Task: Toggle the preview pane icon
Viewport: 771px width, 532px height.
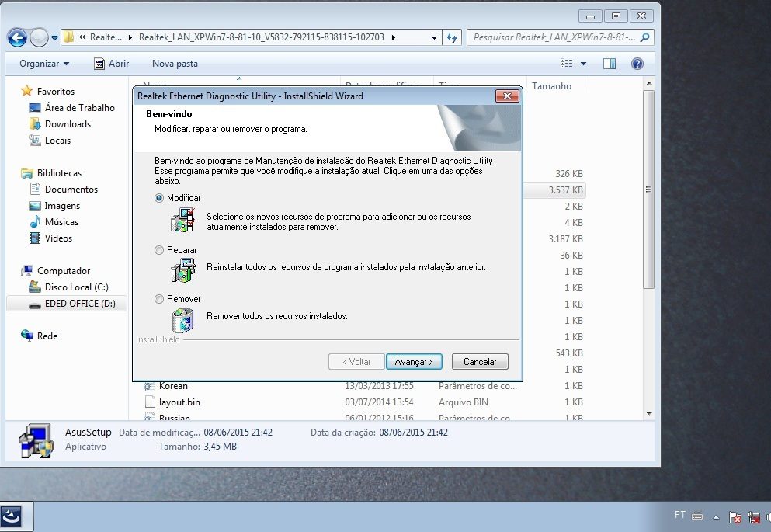Action: click(610, 64)
